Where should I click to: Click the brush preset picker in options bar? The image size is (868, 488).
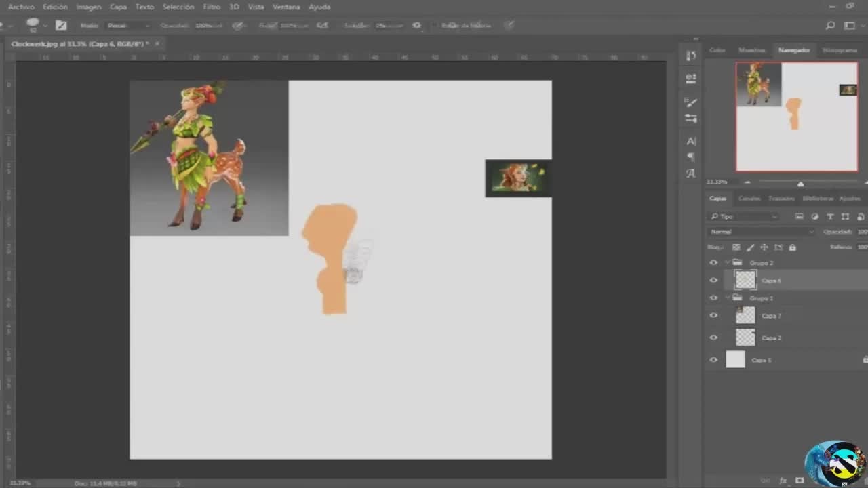tap(32, 24)
